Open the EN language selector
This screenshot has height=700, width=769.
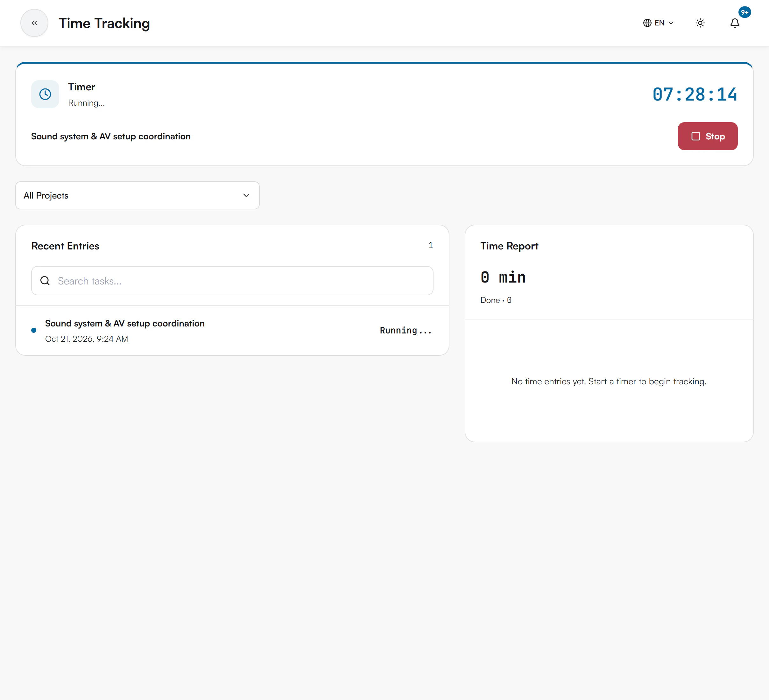[658, 23]
